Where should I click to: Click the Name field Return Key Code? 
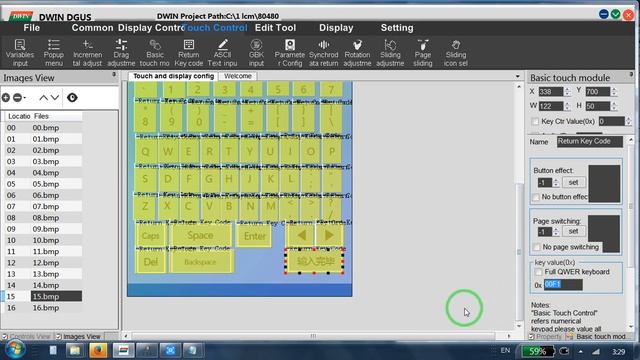point(590,142)
